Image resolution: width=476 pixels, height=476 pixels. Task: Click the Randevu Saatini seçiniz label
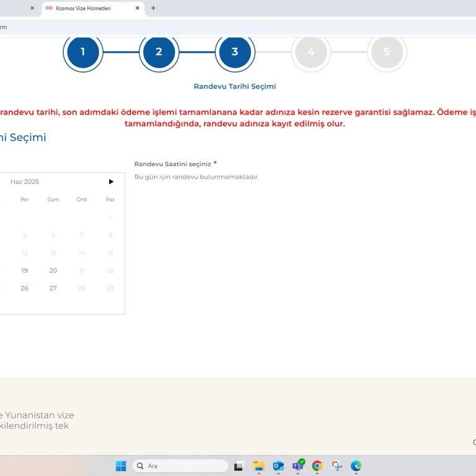click(173, 164)
